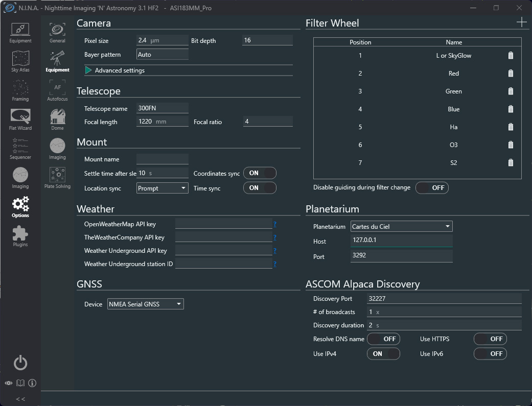The width and height of the screenshot is (532, 406).
Task: Open OpenWeatherMap API key help link
Action: pos(275,224)
